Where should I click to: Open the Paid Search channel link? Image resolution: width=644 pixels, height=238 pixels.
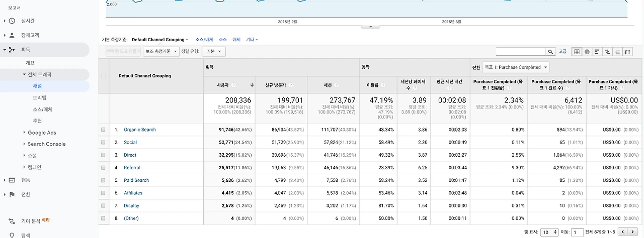click(x=136, y=180)
